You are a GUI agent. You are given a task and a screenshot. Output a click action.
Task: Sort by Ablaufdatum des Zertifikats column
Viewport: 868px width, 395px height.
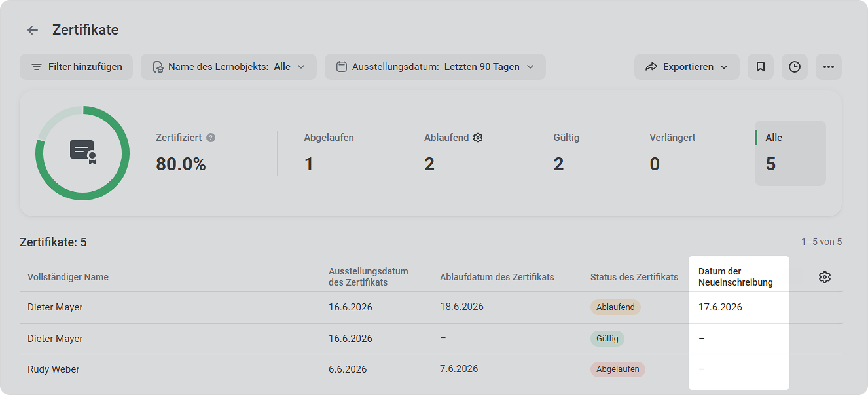tap(497, 277)
